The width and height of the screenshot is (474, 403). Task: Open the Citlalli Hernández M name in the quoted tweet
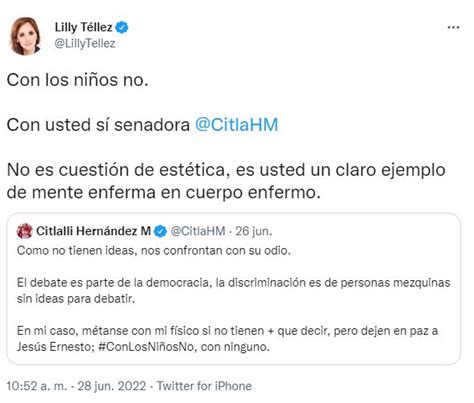tap(93, 231)
